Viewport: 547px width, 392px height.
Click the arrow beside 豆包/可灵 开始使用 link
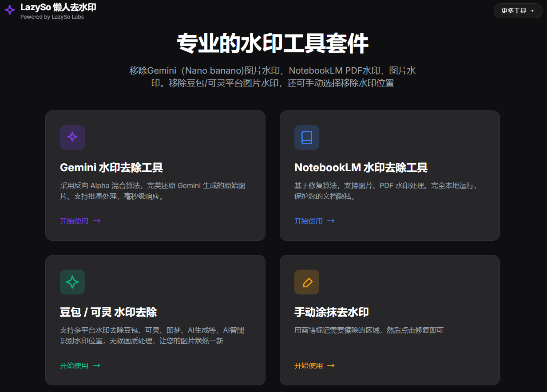97,365
